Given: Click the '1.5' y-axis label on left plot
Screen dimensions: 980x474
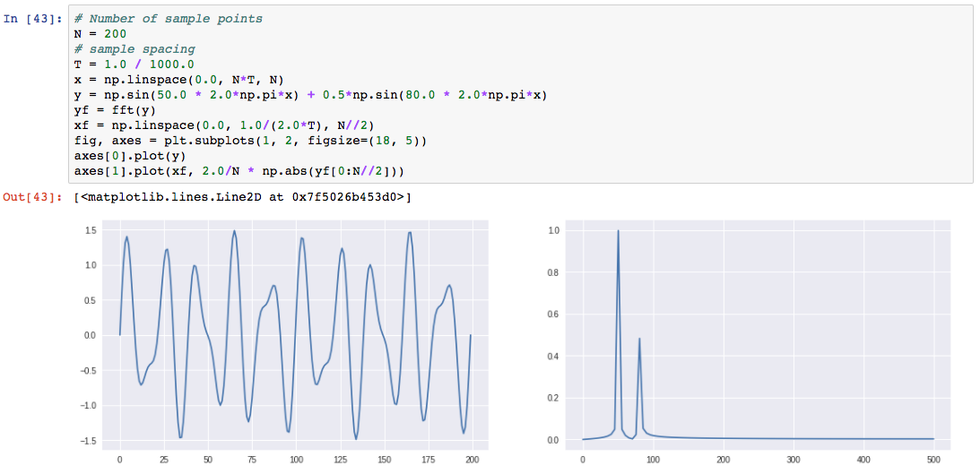Looking at the screenshot, I should coord(91,231).
